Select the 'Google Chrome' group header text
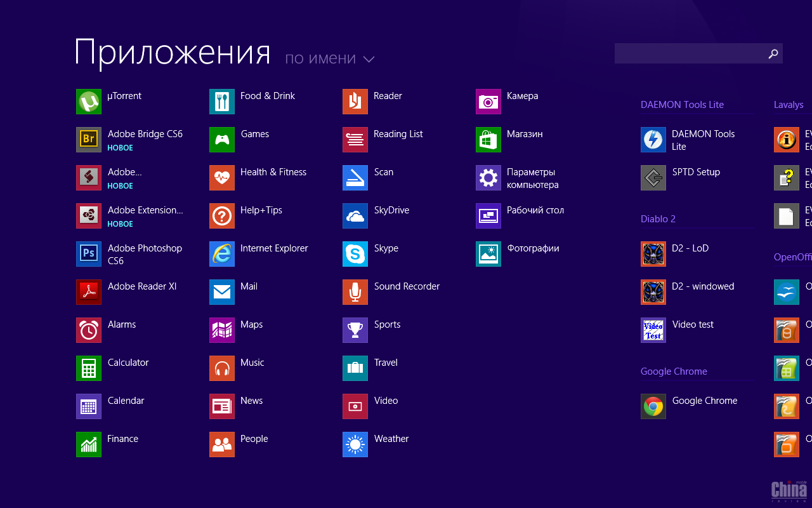The image size is (812, 508). [x=674, y=371]
